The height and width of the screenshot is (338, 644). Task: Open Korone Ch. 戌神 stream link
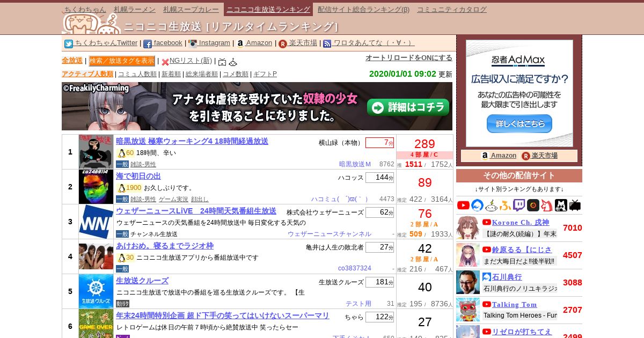[520, 222]
